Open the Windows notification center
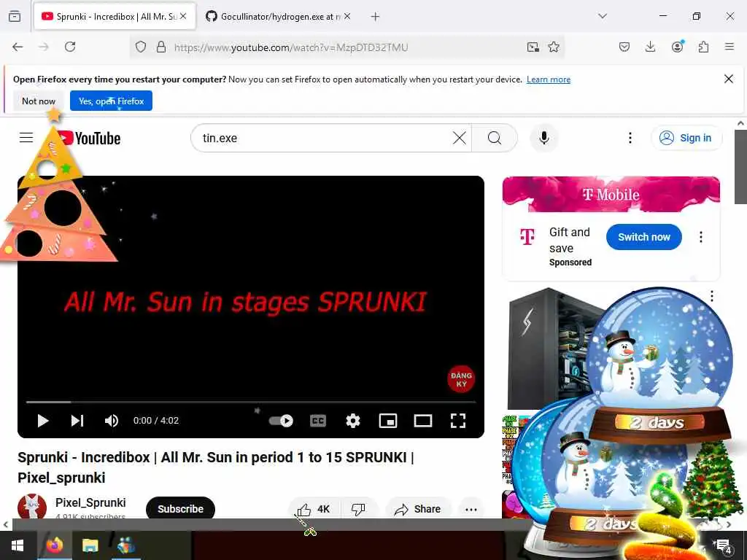Screen dimensions: 747x560 coord(724,545)
